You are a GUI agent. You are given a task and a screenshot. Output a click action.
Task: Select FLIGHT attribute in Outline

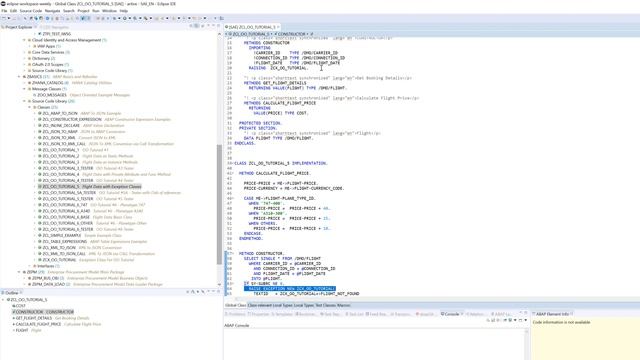[22, 330]
